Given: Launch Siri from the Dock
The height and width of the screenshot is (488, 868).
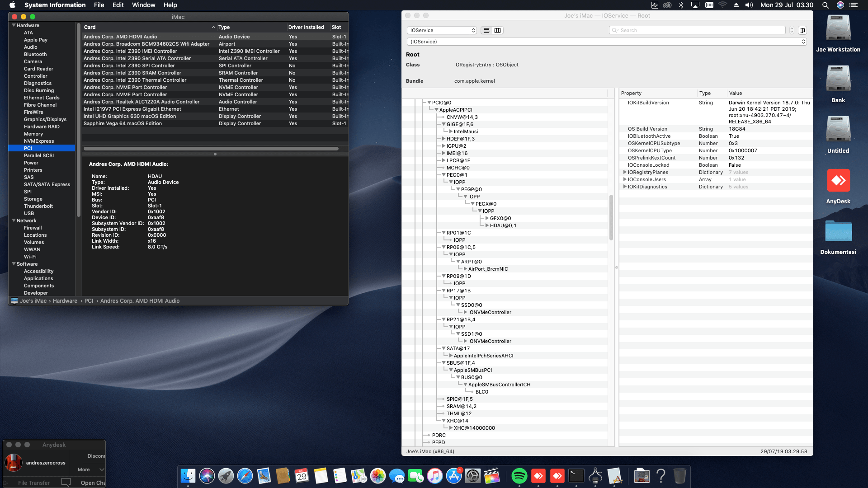Looking at the screenshot, I should coord(207,476).
